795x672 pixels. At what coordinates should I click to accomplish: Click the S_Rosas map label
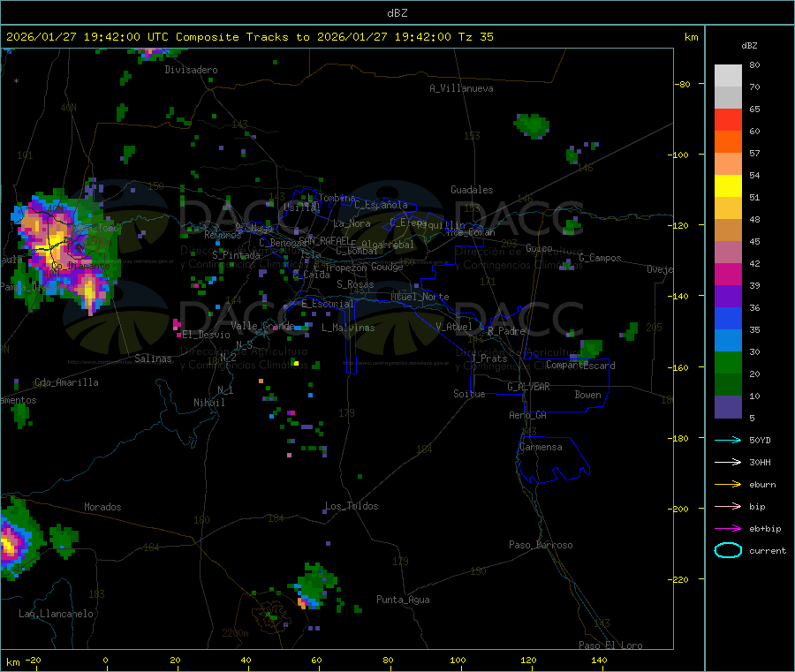(x=355, y=284)
